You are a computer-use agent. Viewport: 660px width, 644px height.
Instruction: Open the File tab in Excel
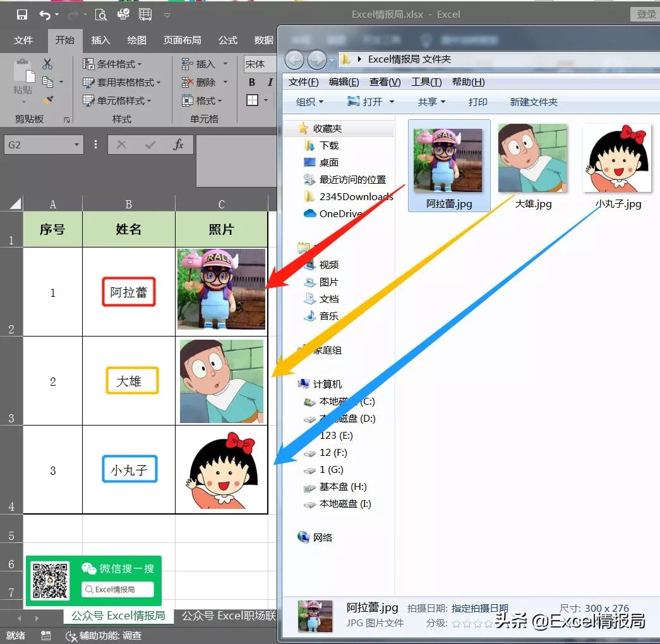(23, 40)
